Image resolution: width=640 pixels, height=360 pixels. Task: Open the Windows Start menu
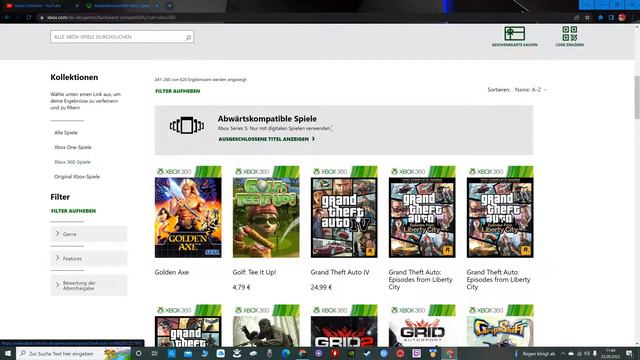(x=8, y=353)
